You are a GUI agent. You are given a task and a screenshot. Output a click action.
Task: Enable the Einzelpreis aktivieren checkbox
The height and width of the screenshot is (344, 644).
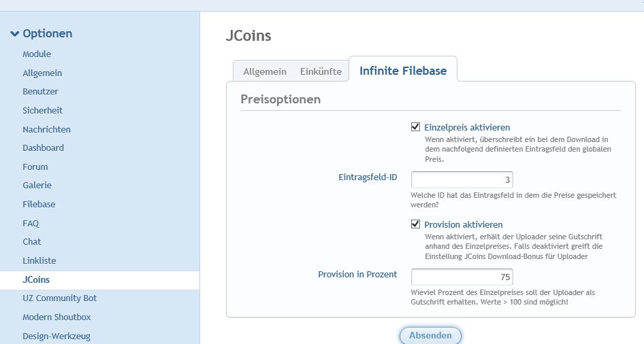click(x=415, y=127)
